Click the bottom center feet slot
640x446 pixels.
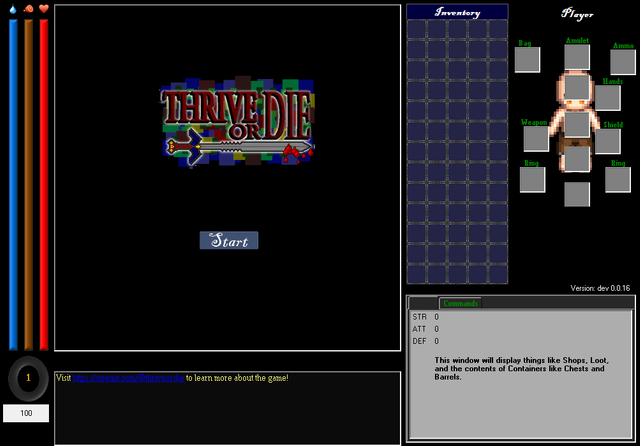pos(577,194)
